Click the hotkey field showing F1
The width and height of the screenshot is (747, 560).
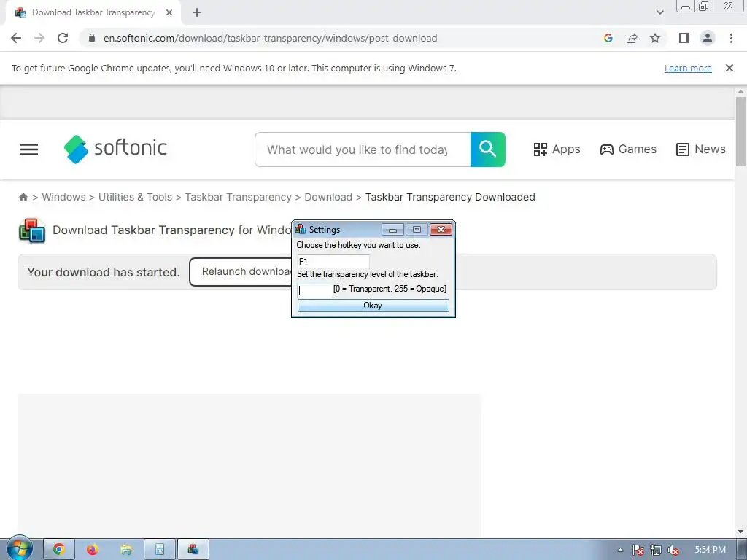[x=333, y=262]
